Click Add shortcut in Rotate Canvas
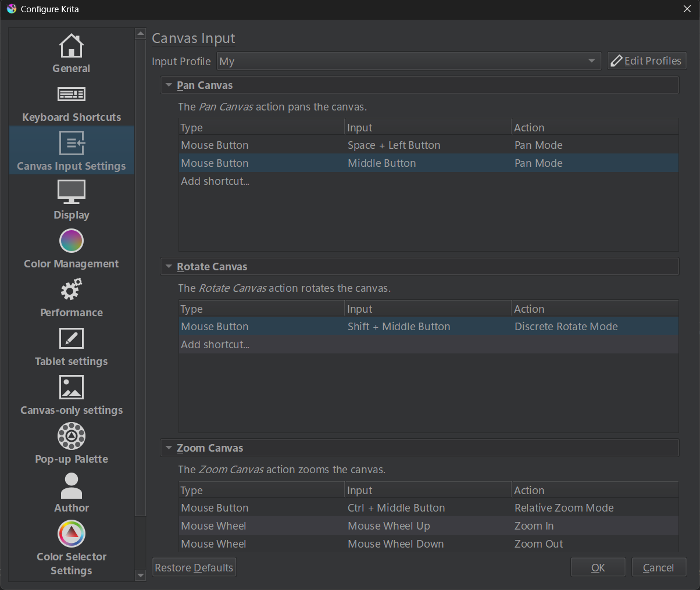 pos(215,345)
